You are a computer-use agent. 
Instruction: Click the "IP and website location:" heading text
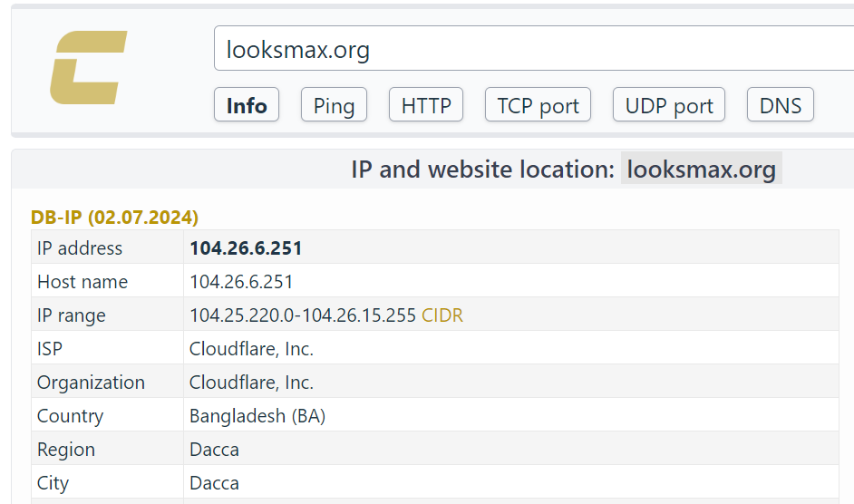482,170
